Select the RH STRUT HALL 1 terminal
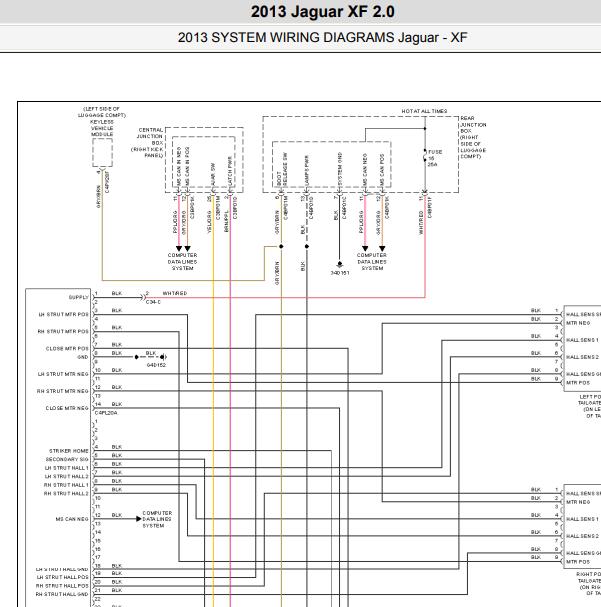This screenshot has width=601, height=607. 66,485
